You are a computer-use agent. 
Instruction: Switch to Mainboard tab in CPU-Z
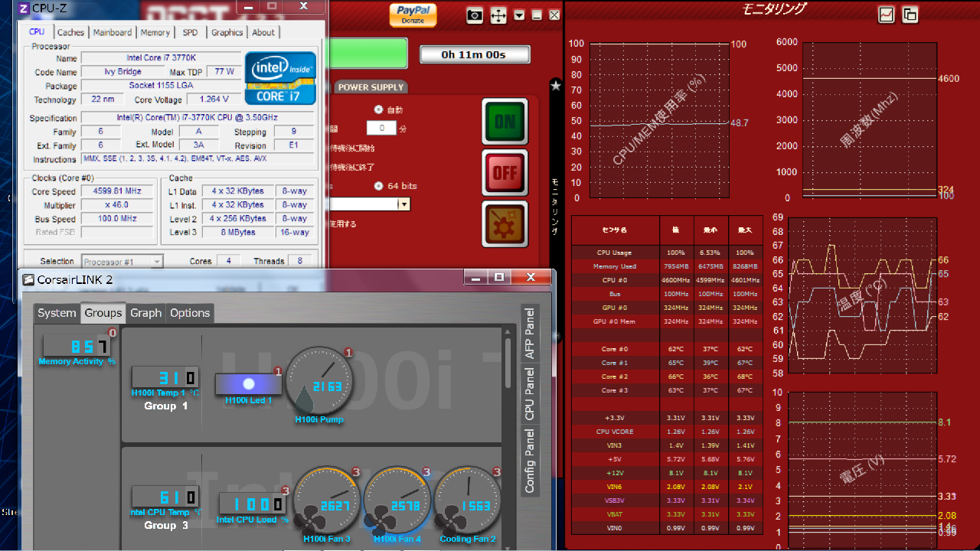tap(113, 32)
